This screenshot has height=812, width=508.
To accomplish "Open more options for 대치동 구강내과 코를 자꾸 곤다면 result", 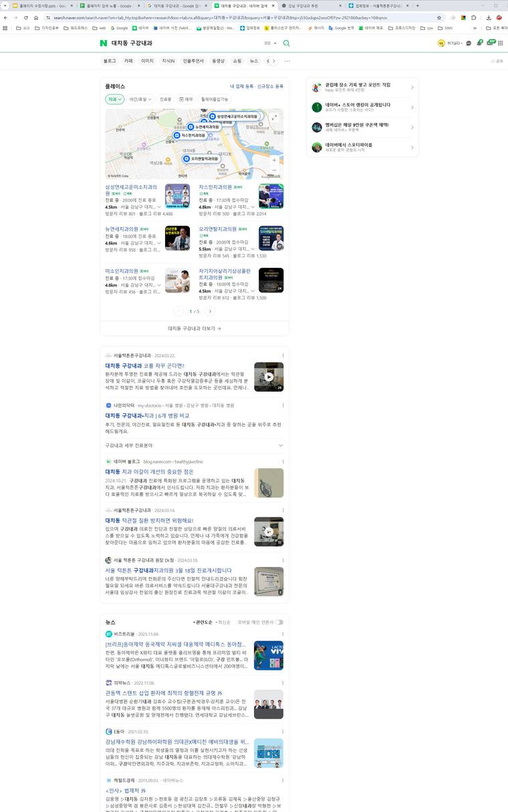I will tap(283, 355).
